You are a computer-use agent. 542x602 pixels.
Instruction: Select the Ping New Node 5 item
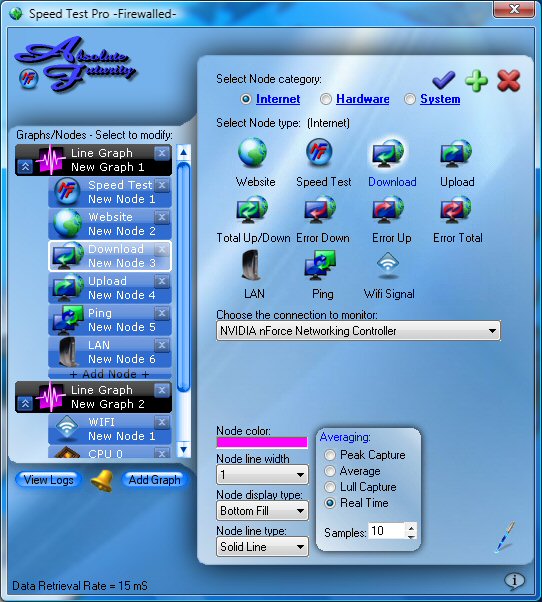(x=110, y=320)
